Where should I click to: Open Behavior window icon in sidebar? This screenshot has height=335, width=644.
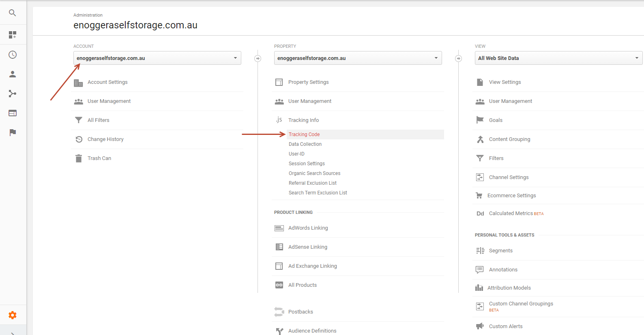pyautogui.click(x=13, y=113)
